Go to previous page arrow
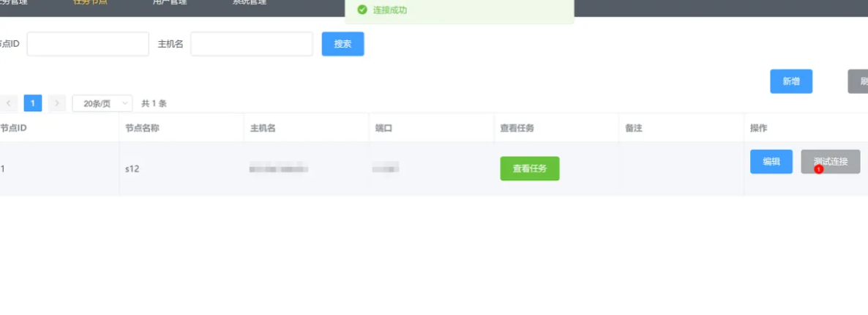The height and width of the screenshot is (315, 868). tap(9, 103)
